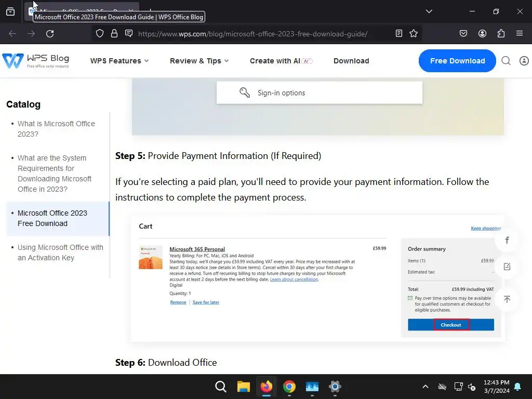The width and height of the screenshot is (532, 399).
Task: Open Settings gear from taskbar
Action: [x=335, y=387]
